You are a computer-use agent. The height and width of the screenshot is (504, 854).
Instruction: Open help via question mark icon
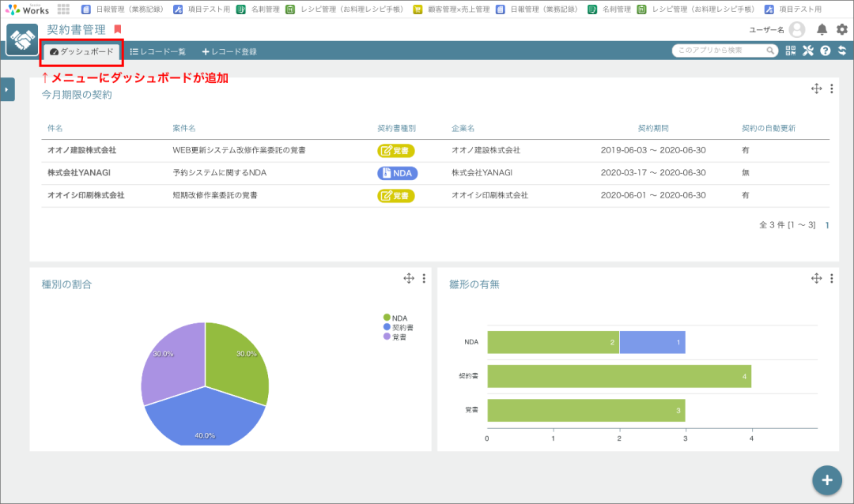pos(826,51)
